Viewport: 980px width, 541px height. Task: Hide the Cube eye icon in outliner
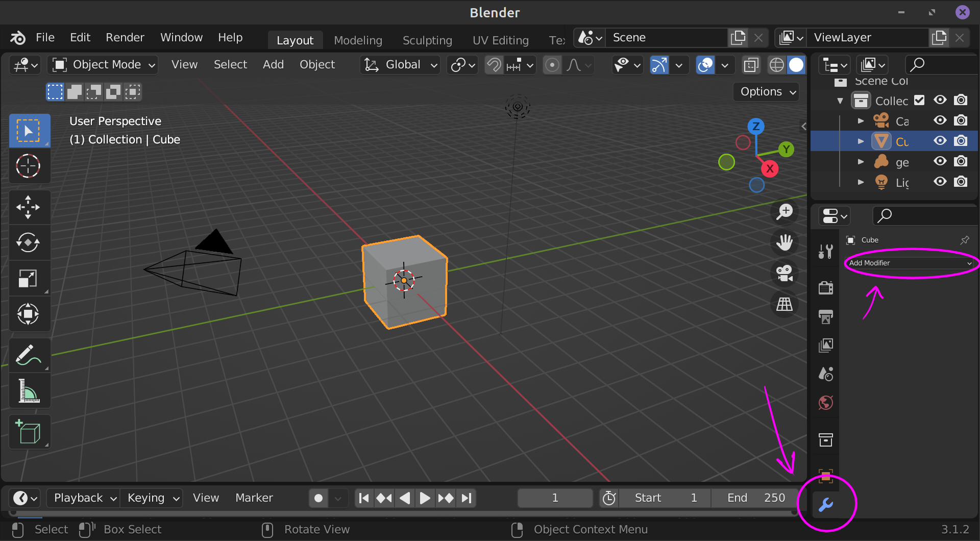click(940, 141)
